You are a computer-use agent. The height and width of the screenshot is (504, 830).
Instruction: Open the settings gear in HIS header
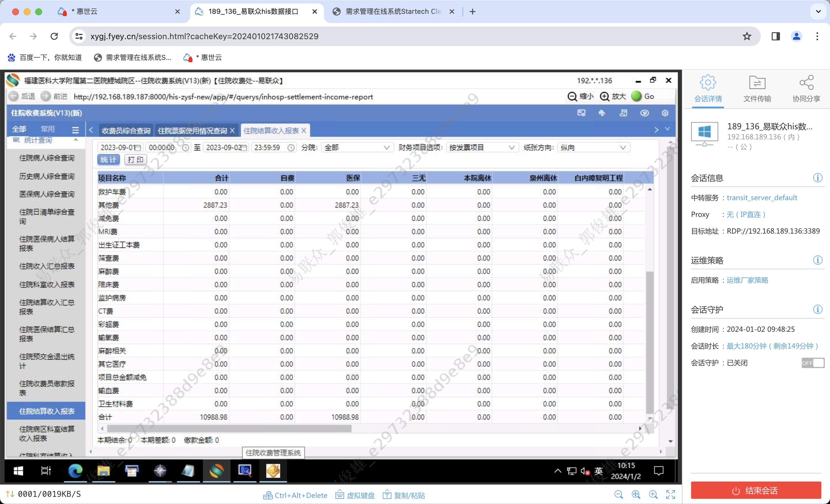pyautogui.click(x=665, y=113)
